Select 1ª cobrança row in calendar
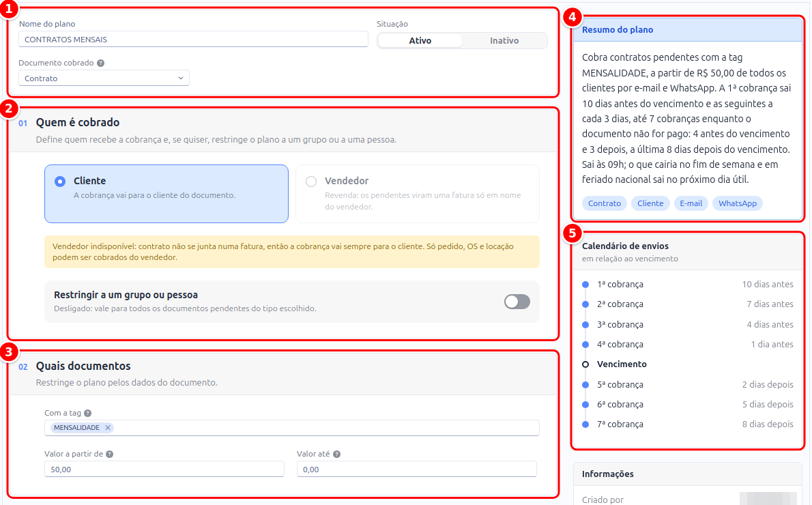 click(688, 285)
